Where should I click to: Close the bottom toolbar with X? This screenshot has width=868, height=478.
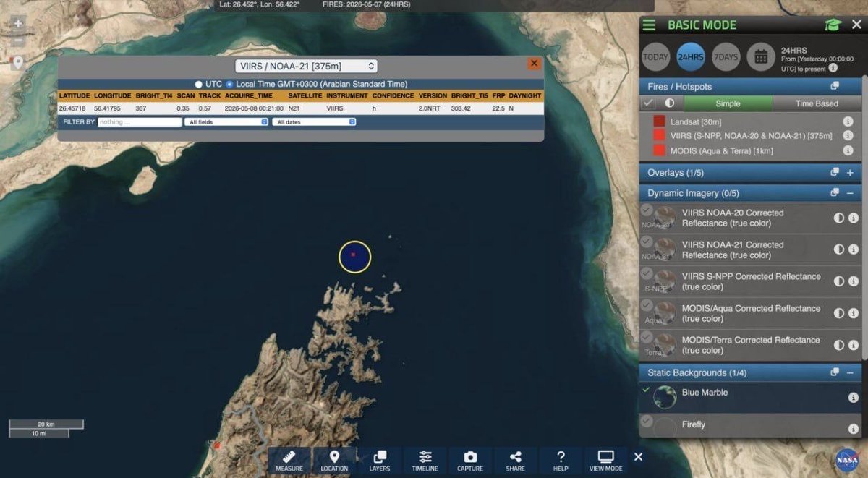638,457
